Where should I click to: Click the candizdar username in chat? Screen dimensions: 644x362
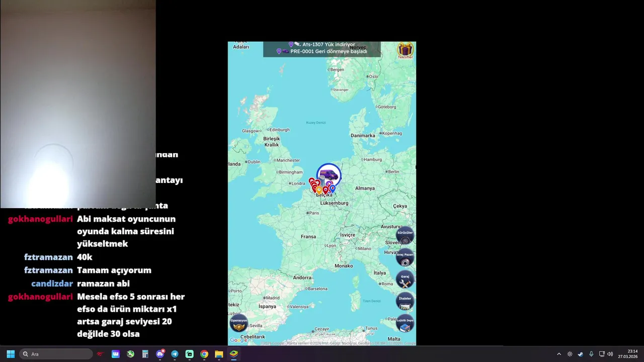(52, 284)
